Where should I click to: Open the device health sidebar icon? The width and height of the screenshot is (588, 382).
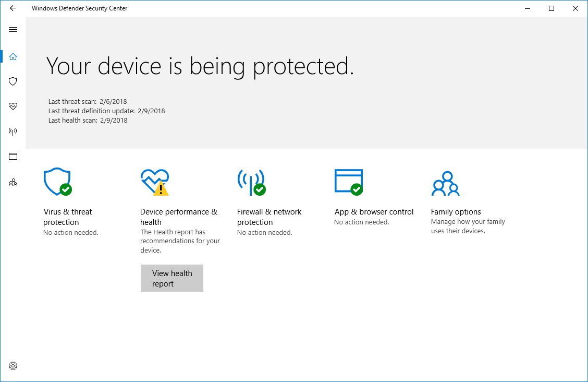[13, 106]
